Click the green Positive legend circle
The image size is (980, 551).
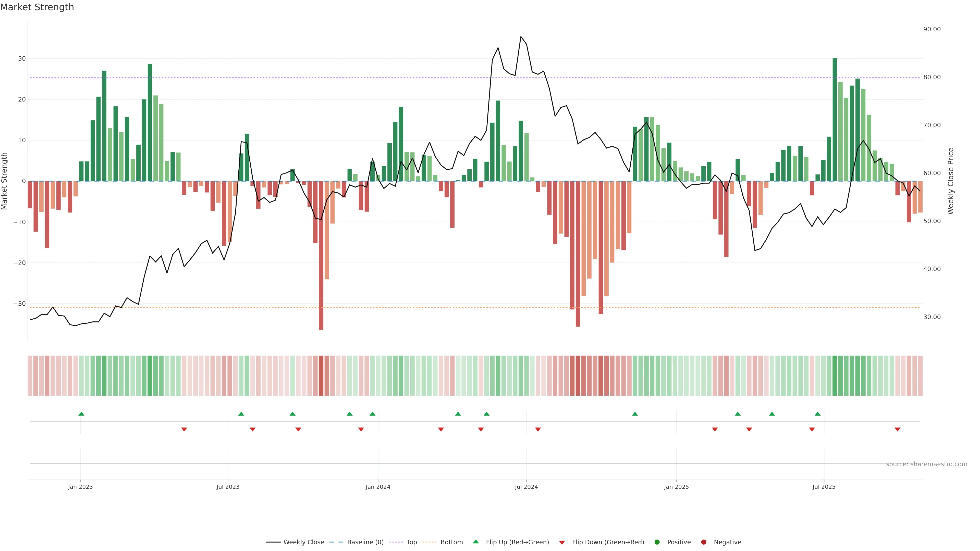click(657, 542)
